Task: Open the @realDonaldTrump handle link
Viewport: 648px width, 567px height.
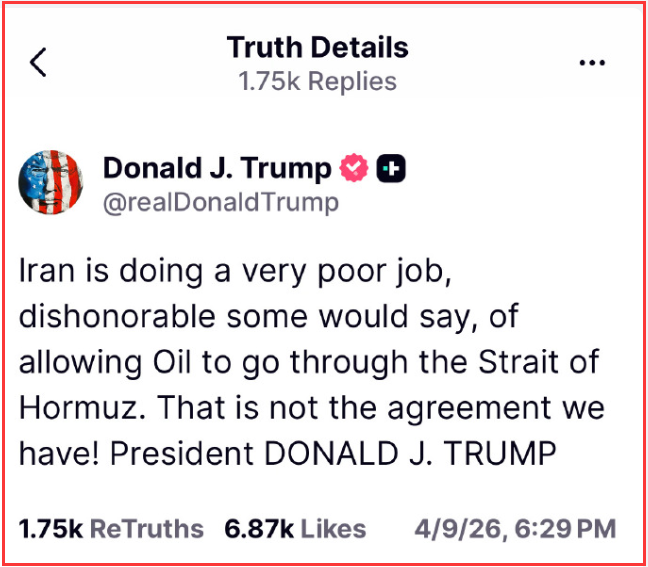Action: point(221,202)
